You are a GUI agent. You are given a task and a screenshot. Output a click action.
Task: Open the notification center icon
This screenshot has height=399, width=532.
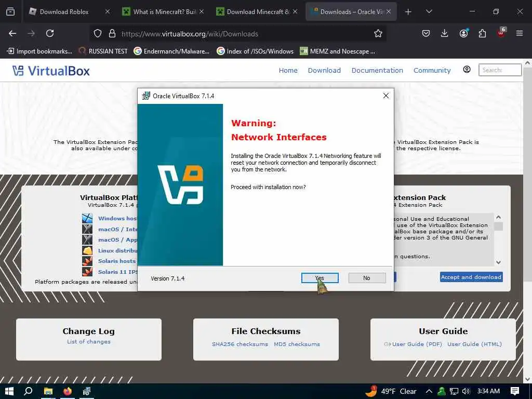point(515,391)
